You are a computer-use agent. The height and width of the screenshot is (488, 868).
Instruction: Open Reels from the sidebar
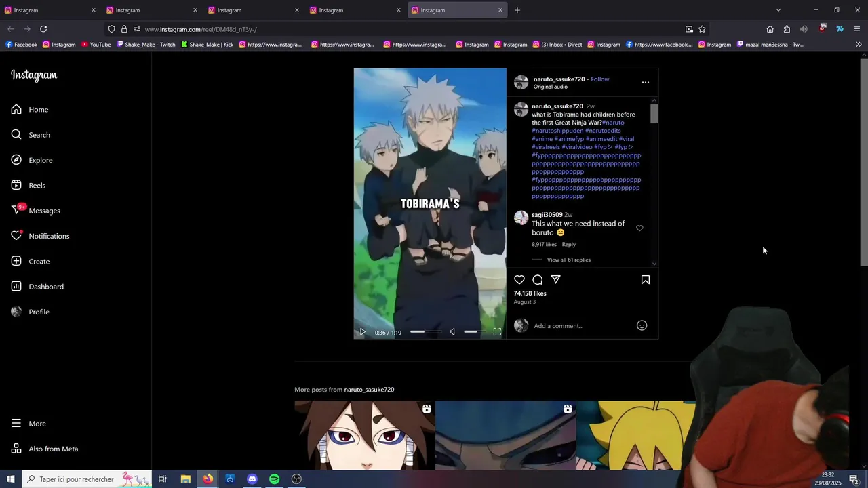(x=28, y=185)
